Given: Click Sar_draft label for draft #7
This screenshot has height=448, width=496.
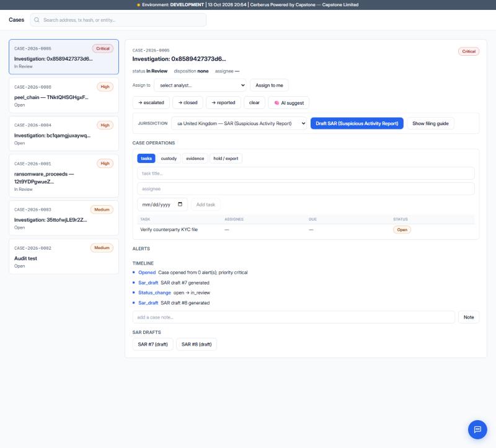Looking at the screenshot, I should 148,283.
